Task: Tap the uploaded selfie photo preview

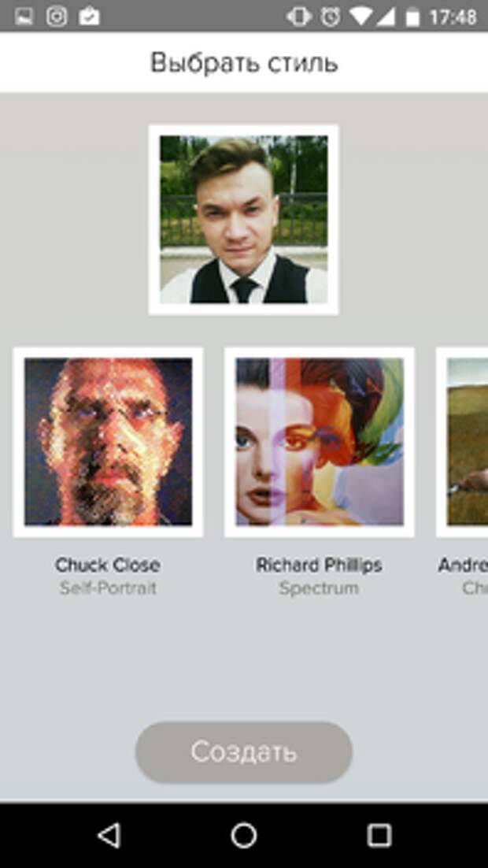Action: [x=243, y=220]
